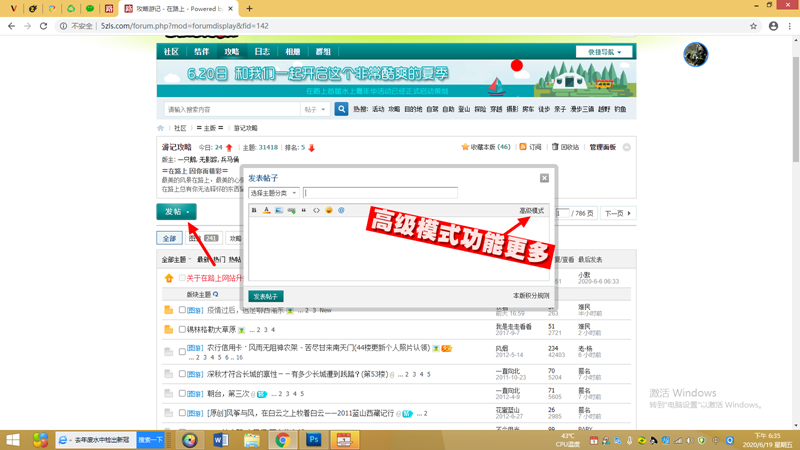This screenshot has height=450, width=800.
Task: Insert code block in editor toolbar
Action: [x=316, y=210]
